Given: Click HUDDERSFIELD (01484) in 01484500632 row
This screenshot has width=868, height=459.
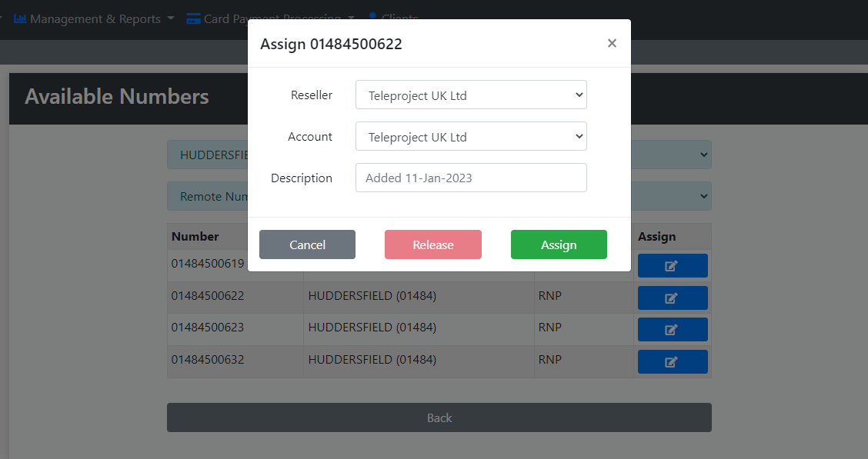Looking at the screenshot, I should coord(372,360).
